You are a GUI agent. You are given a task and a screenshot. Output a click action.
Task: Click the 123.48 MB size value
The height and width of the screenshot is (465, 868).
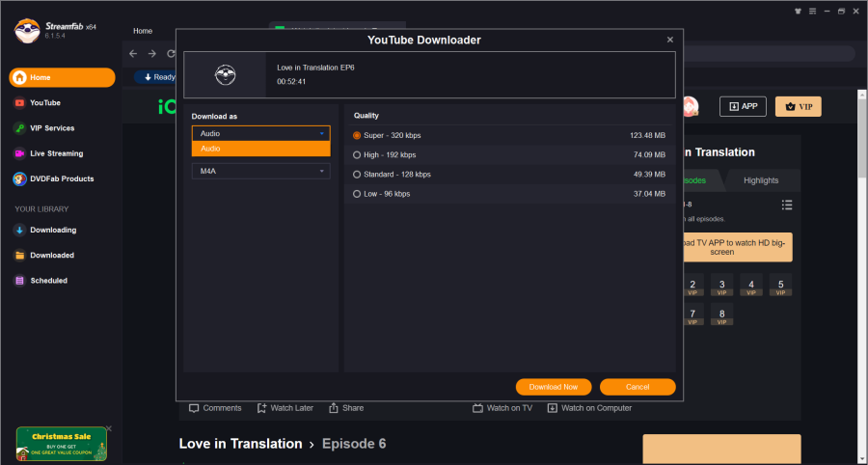(x=648, y=136)
